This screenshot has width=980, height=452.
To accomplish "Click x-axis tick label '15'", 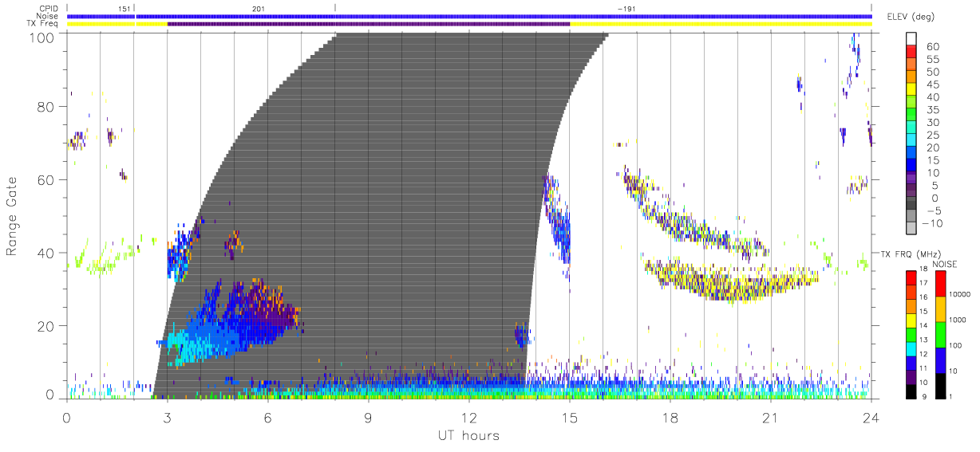I will click(x=570, y=417).
